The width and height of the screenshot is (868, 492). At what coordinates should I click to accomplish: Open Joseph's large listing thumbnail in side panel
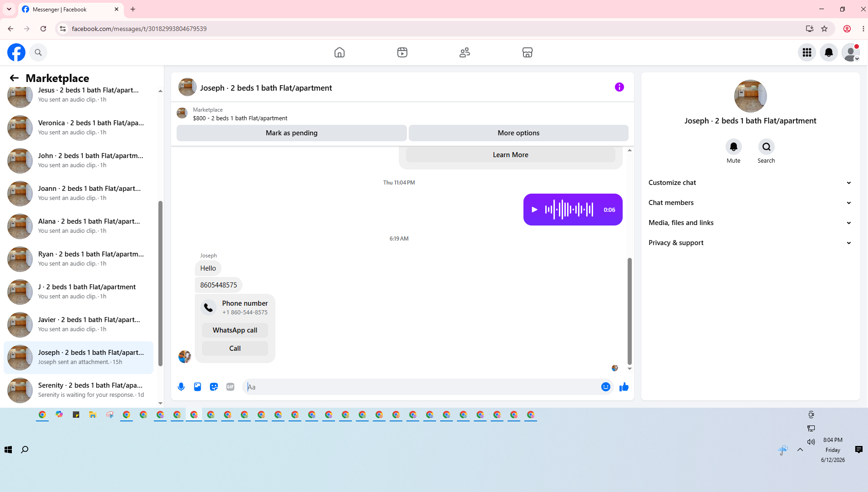[x=751, y=96]
